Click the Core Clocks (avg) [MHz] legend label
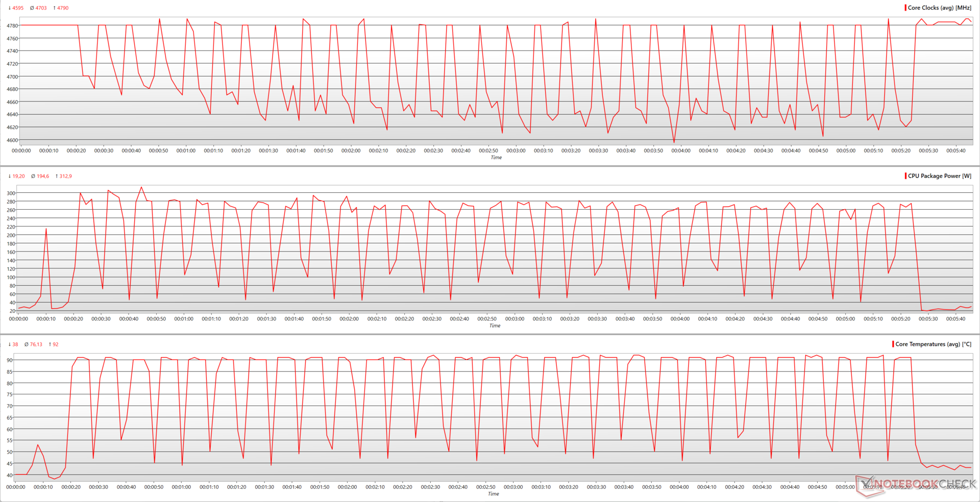 [x=939, y=8]
